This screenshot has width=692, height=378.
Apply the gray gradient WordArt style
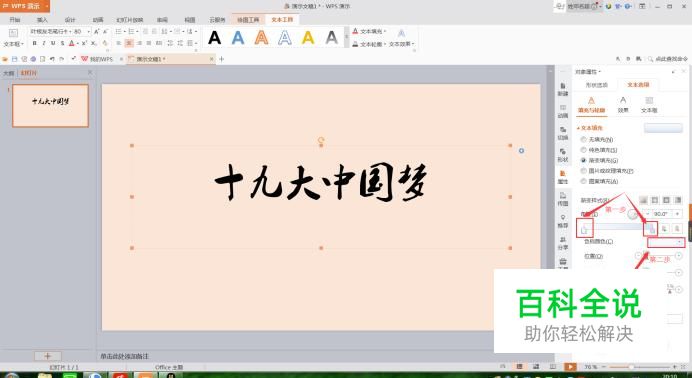(331, 37)
